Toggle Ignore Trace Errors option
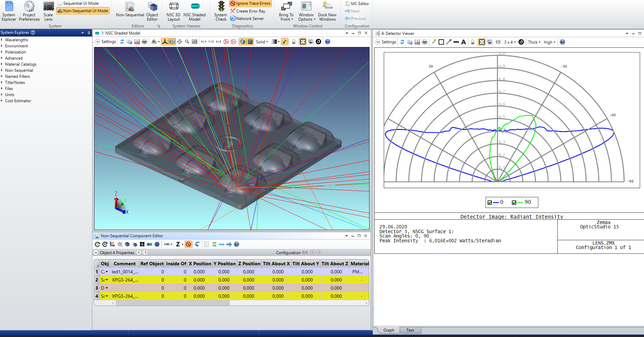644x337 pixels. pos(250,3)
